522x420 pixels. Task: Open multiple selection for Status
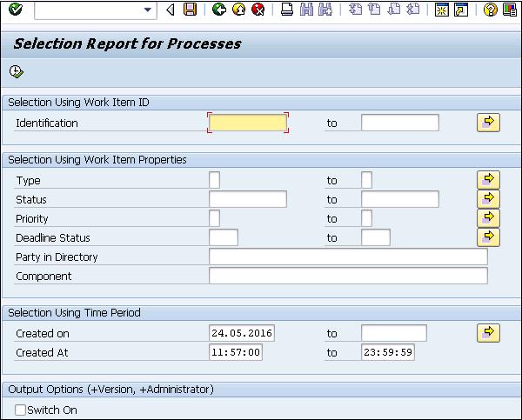tap(488, 199)
